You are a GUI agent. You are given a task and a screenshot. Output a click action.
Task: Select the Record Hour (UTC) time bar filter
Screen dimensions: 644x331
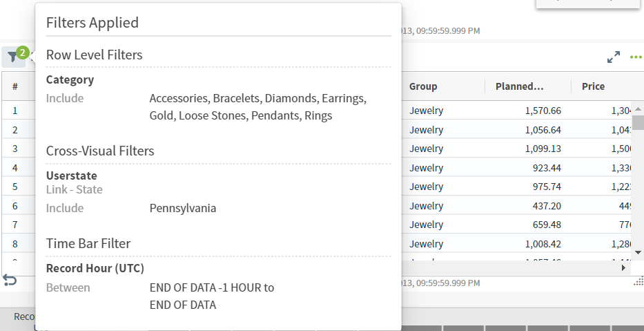pos(95,268)
